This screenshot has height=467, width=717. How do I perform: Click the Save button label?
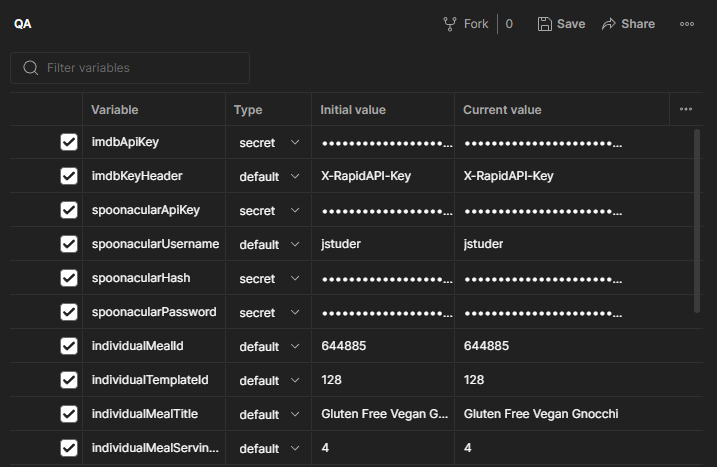pos(571,24)
